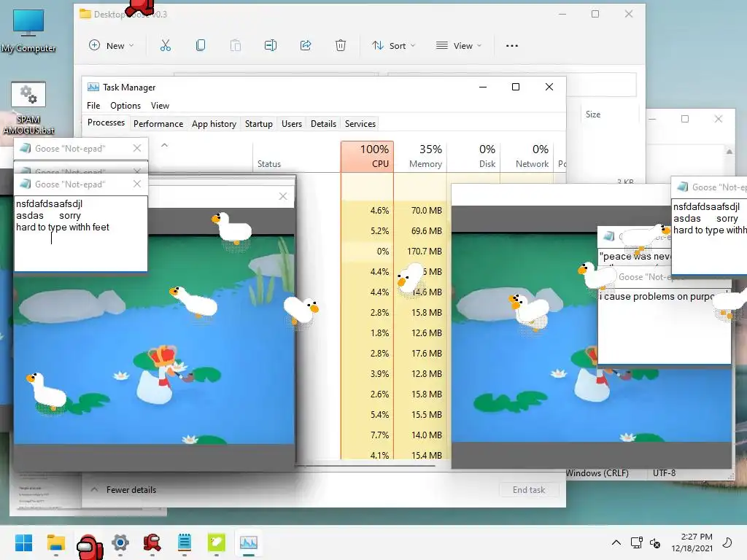Open the View dropdown in File Explorer
Screen dimensions: 747x560
click(459, 46)
